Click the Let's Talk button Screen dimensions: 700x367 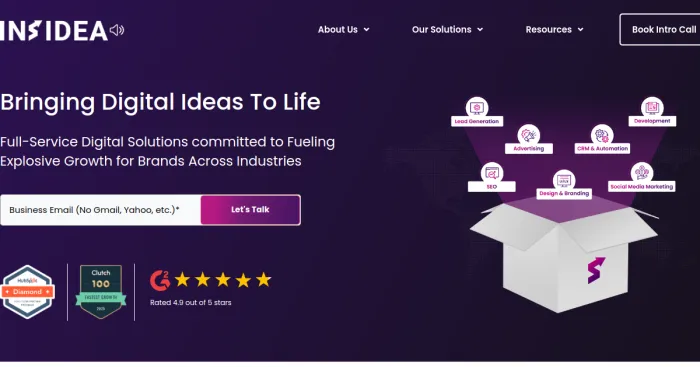tap(250, 209)
